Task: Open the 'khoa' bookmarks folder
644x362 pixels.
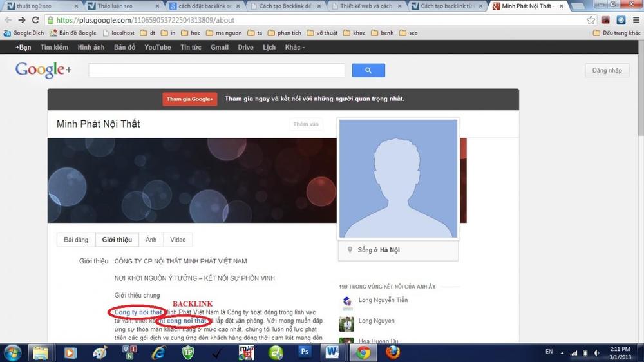Action: click(354, 33)
